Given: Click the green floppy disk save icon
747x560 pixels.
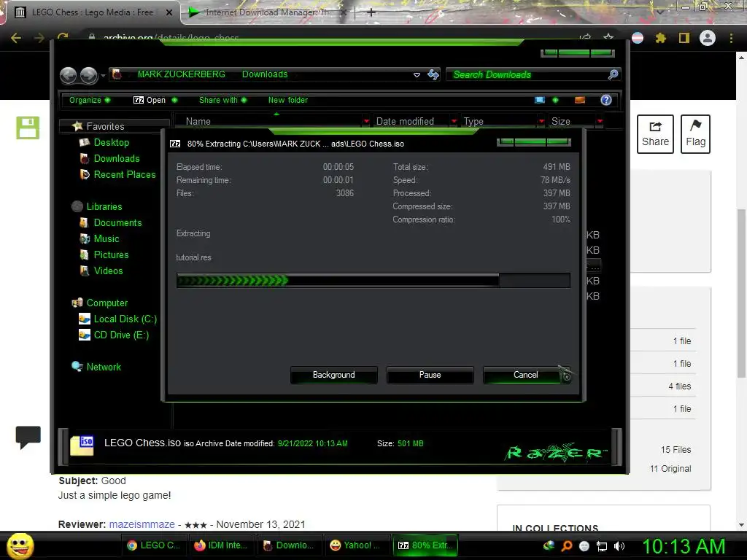Looking at the screenshot, I should coord(28,128).
